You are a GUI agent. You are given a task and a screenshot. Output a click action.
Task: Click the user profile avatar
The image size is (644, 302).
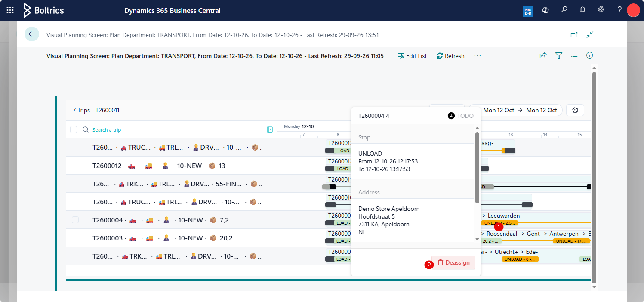click(x=634, y=10)
